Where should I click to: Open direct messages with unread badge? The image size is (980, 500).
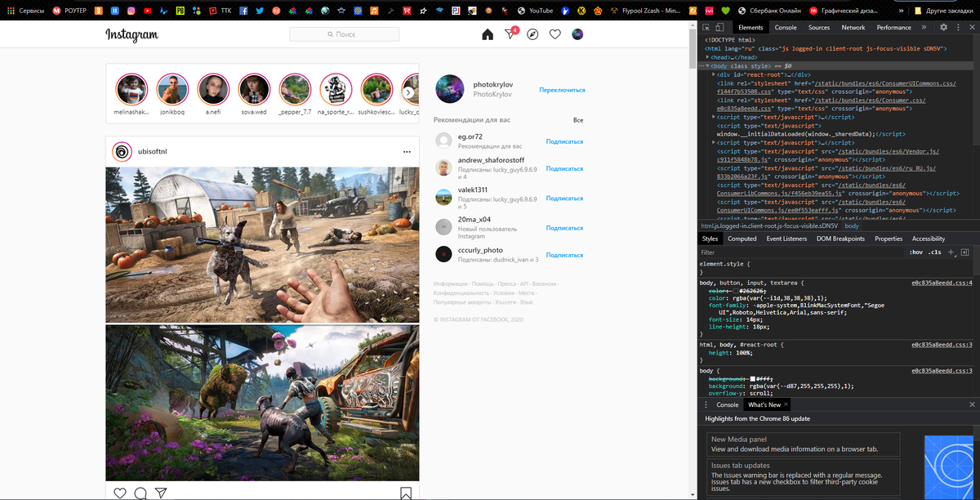[510, 33]
